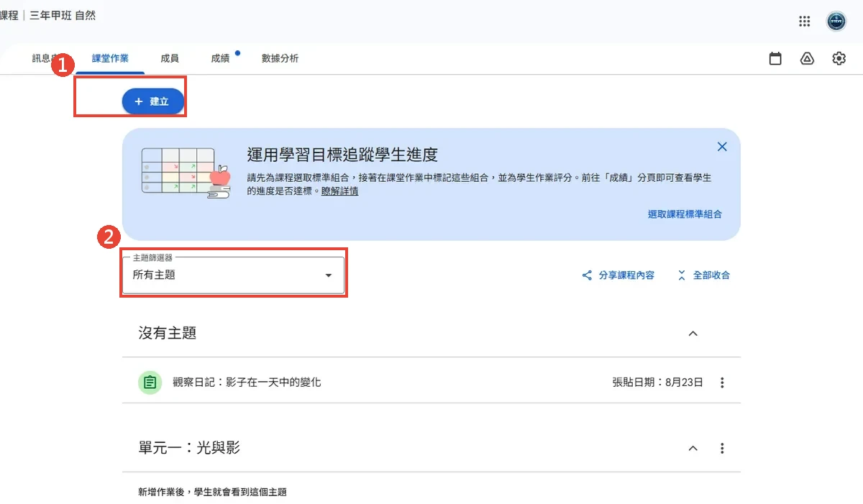Open the 瞭解詳情 link
The height and width of the screenshot is (504, 863).
tap(339, 191)
